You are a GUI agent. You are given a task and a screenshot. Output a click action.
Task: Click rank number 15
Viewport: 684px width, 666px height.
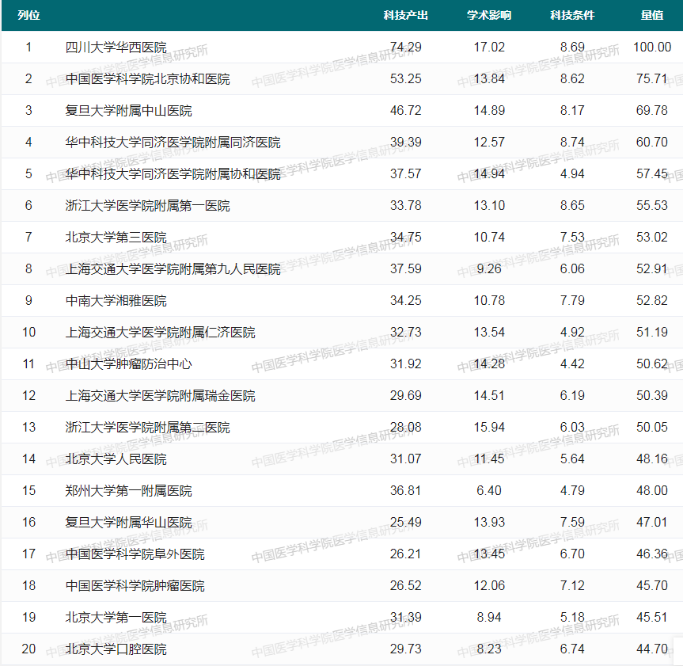tap(29, 491)
